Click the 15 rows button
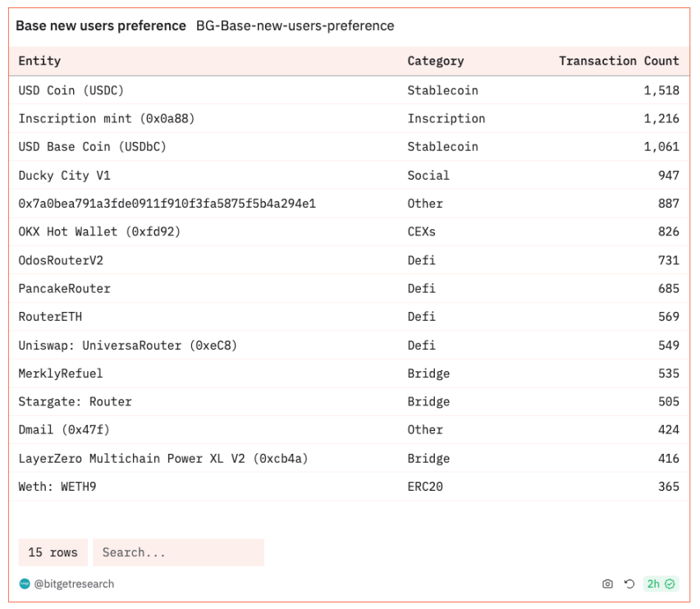The height and width of the screenshot is (609, 700). (53, 552)
